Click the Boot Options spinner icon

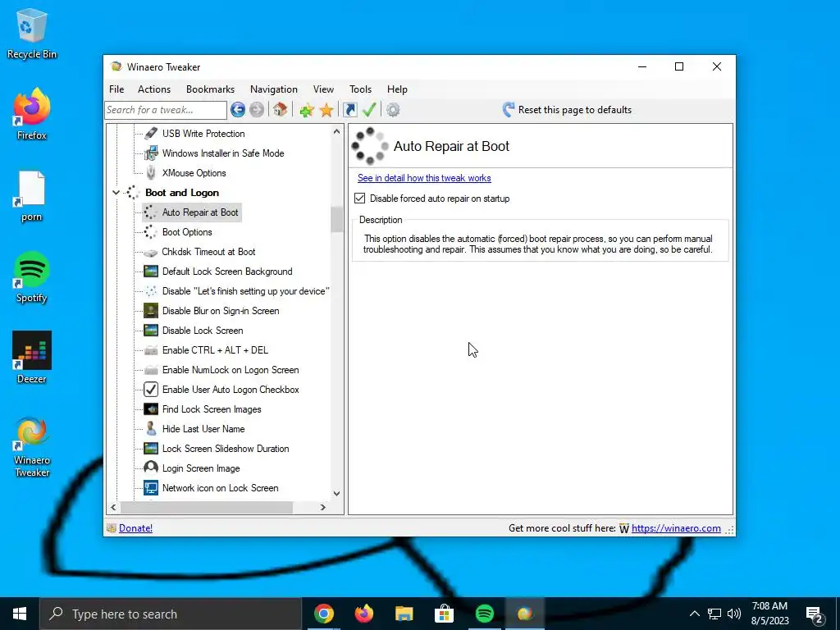pyautogui.click(x=151, y=232)
